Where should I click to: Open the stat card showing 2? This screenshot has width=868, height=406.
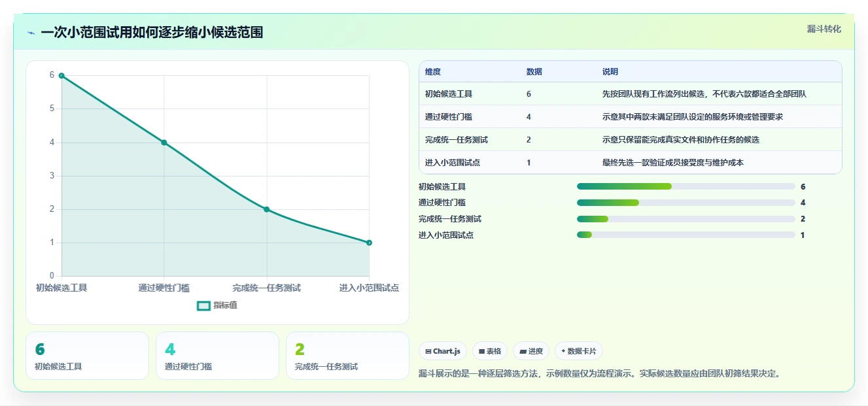tap(347, 356)
